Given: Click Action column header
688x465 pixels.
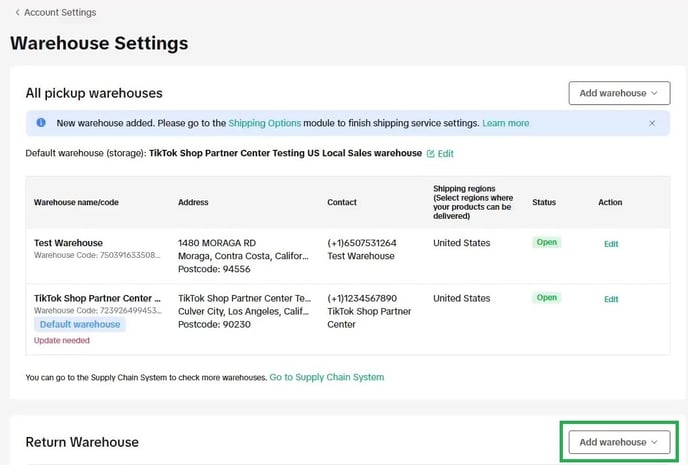Looking at the screenshot, I should 610,202.
